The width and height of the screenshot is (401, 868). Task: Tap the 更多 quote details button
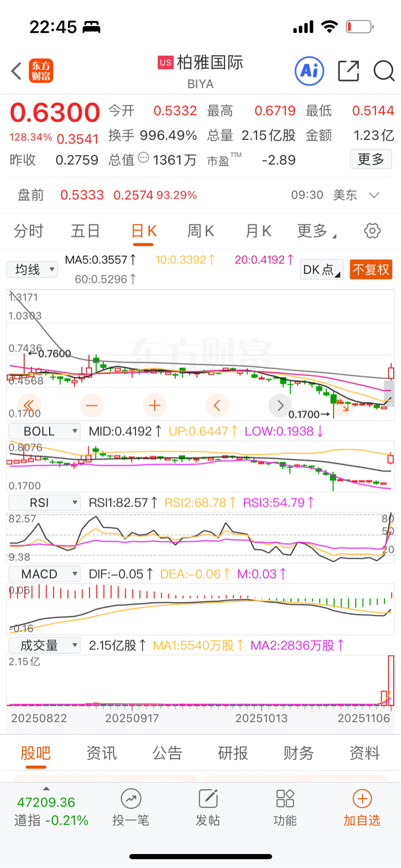[371, 159]
